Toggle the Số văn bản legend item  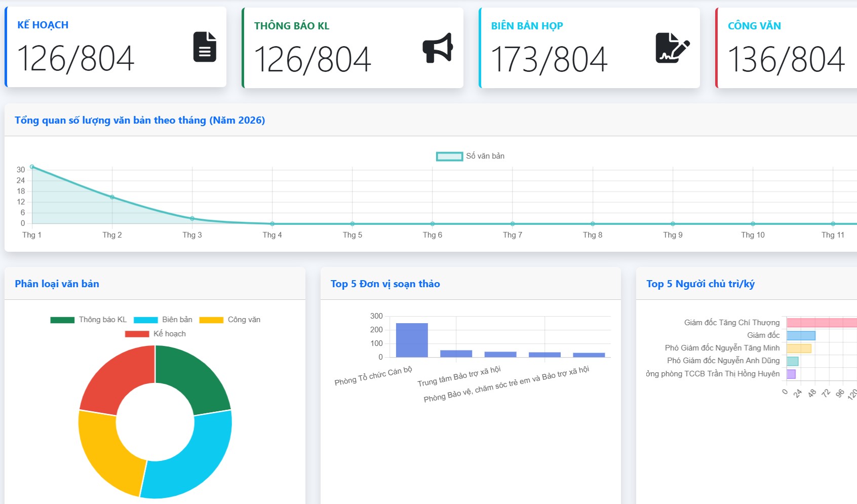pos(470,156)
